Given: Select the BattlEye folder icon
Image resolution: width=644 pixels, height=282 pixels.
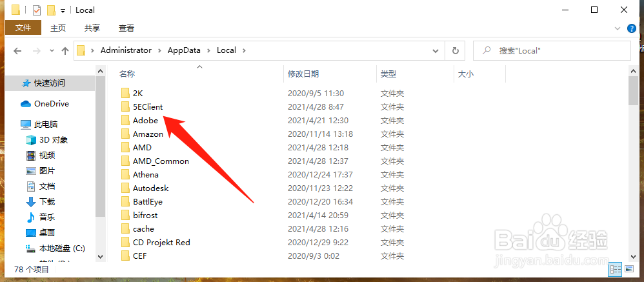Looking at the screenshot, I should (125, 201).
